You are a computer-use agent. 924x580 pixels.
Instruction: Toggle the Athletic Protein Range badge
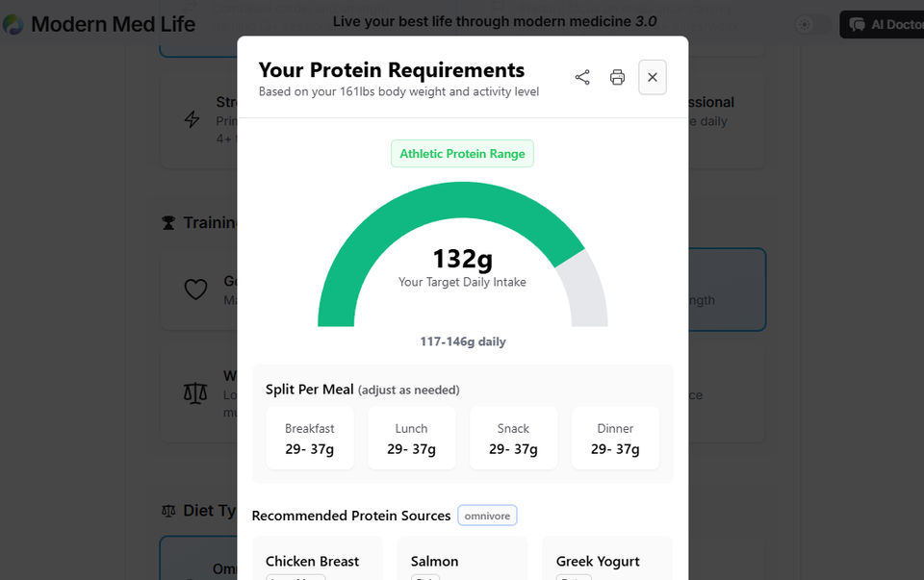[x=462, y=153]
